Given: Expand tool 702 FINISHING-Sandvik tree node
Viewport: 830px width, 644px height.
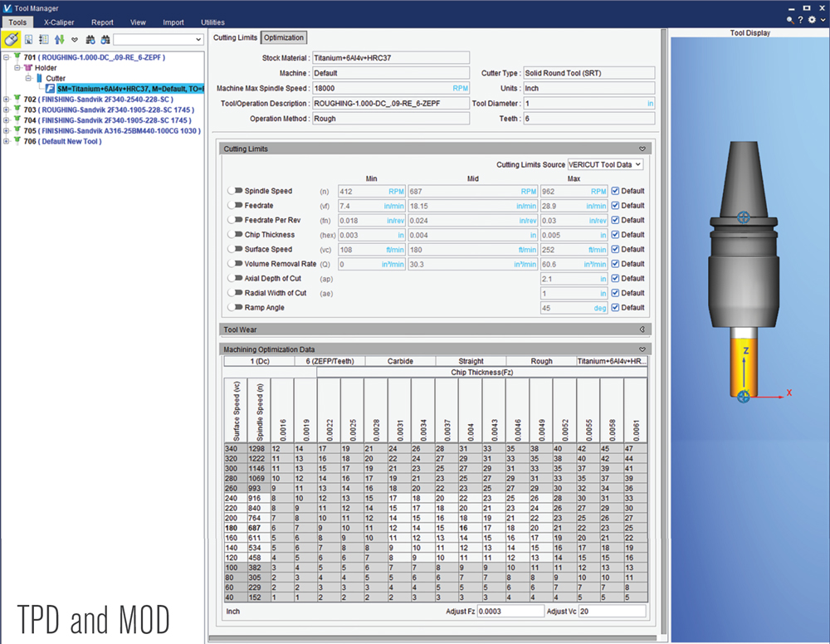Looking at the screenshot, I should tap(7, 100).
